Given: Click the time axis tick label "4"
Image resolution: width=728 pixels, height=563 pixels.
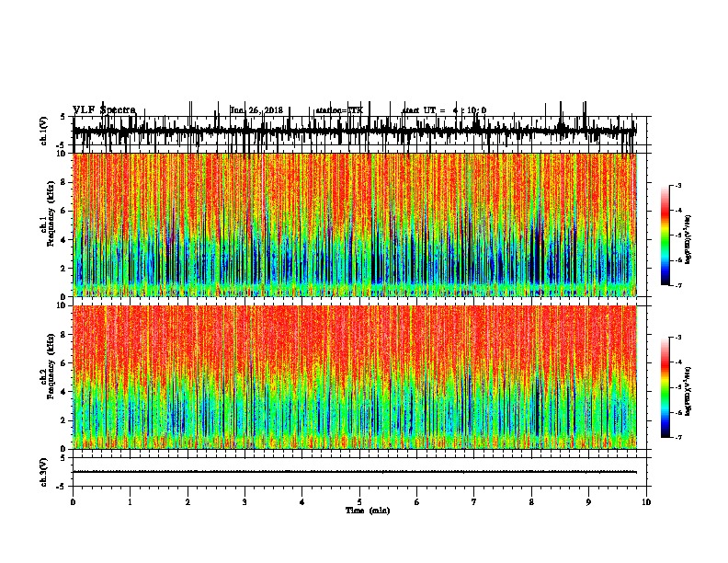Looking at the screenshot, I should (302, 501).
